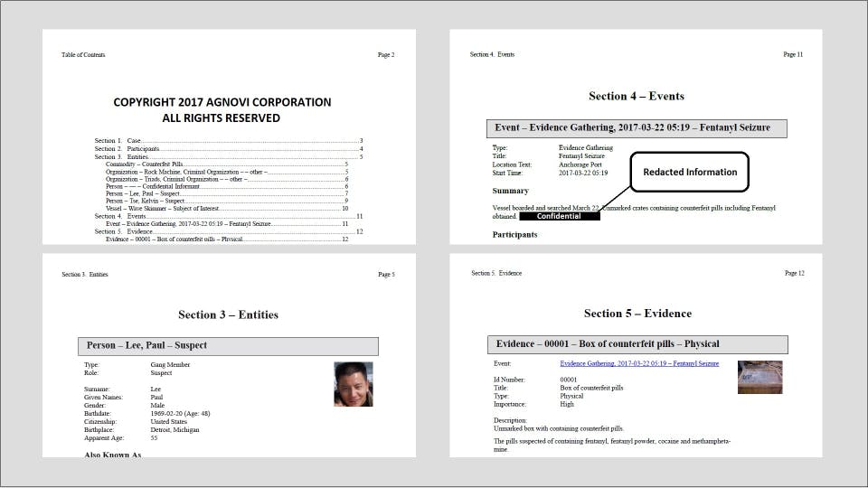Click the 'Event – Evidence Gathering' gray title banner

pyautogui.click(x=637, y=128)
